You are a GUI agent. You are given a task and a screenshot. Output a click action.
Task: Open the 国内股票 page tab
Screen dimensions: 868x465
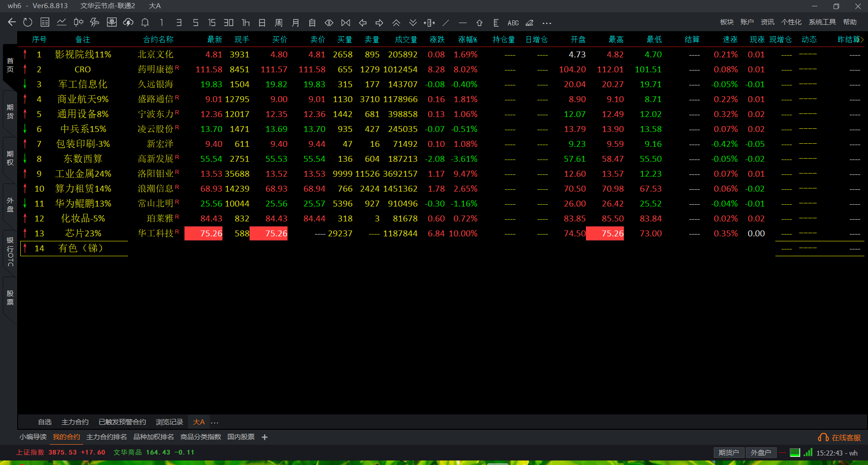[241, 437]
